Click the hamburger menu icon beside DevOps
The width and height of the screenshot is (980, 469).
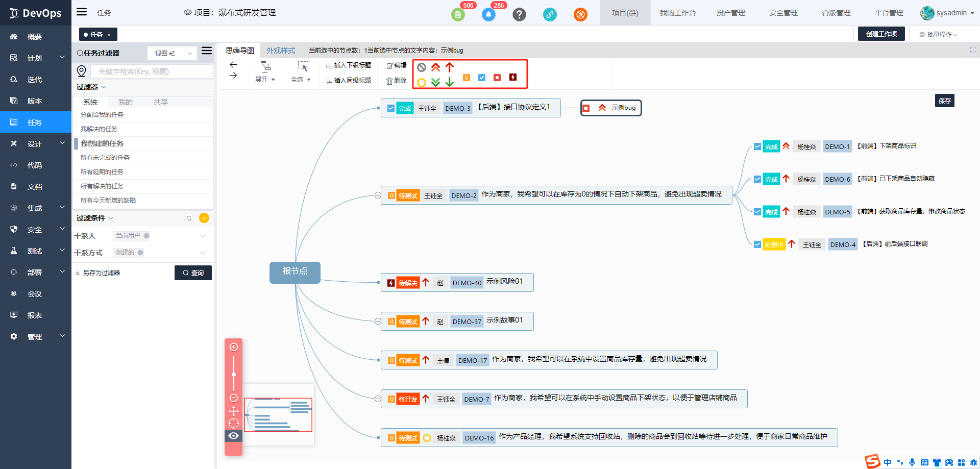coord(82,12)
